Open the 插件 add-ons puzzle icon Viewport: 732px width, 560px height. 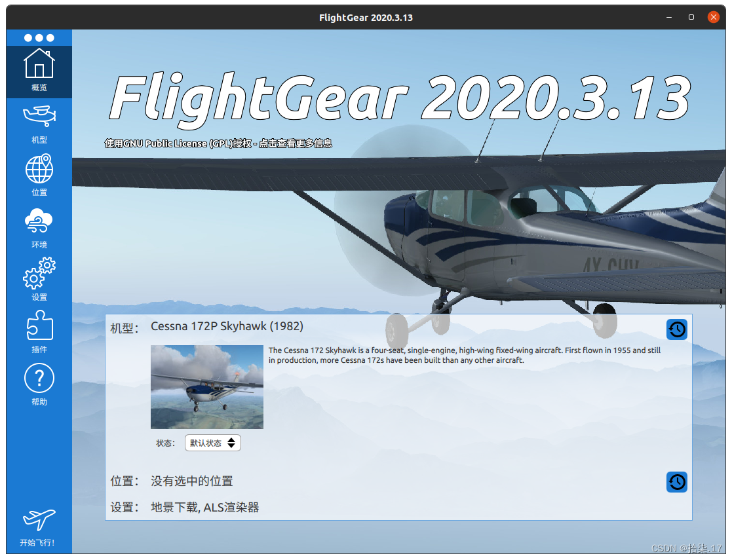tap(39, 327)
